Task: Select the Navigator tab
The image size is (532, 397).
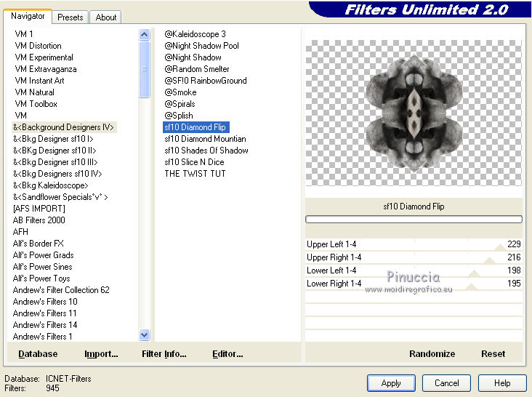Action: [x=28, y=16]
